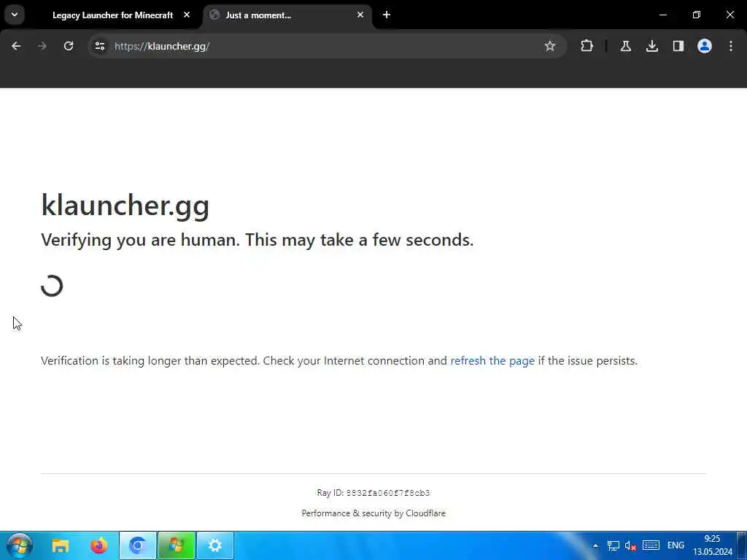
Task: Open the Extensions puzzle icon
Action: click(587, 46)
